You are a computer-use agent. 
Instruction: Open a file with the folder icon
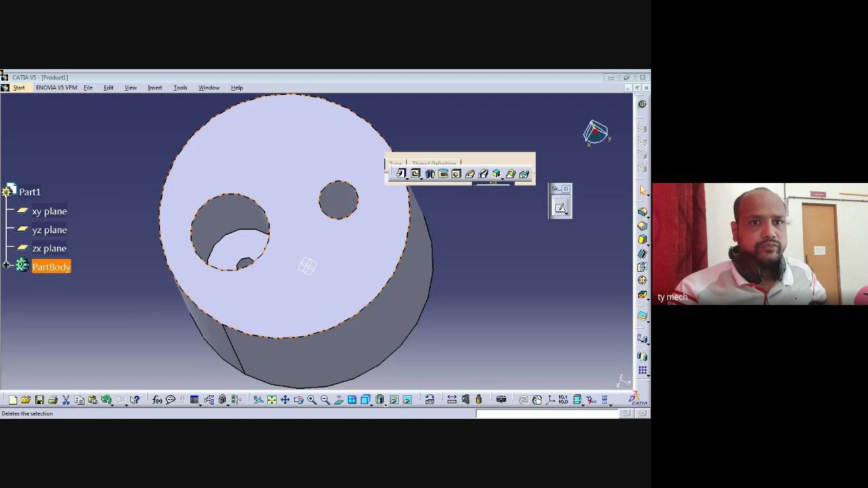pos(26,400)
